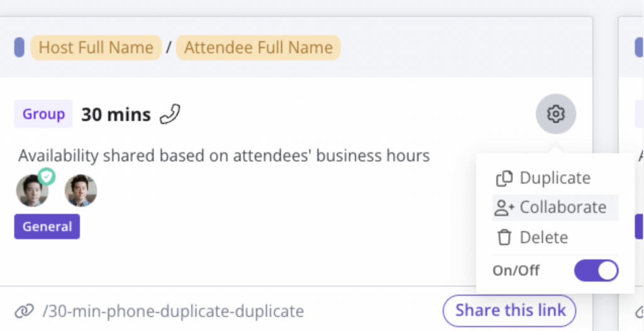
Task: Open the gear settings menu
Action: pos(556,114)
